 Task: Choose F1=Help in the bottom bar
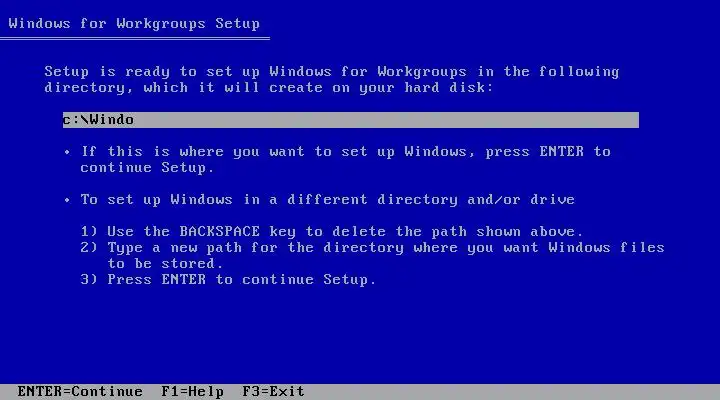pyautogui.click(x=192, y=392)
